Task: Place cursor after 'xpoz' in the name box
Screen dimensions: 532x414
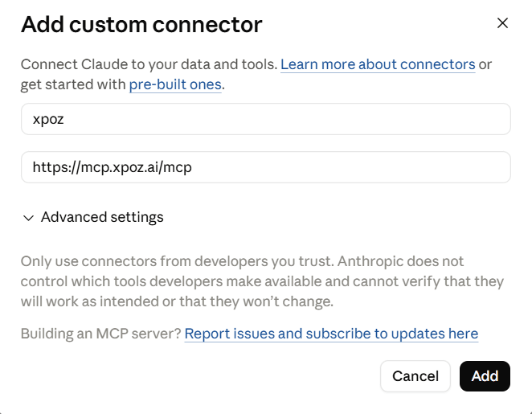Action: 65,119
